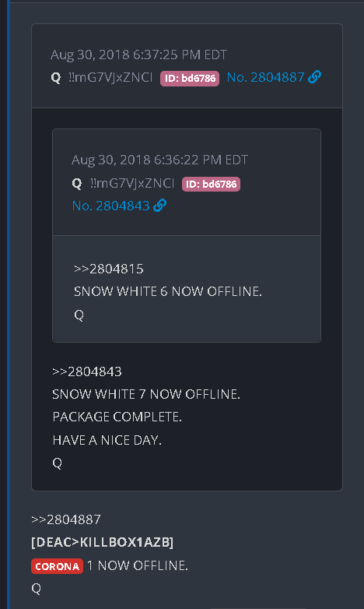Click tripcode !!mG7VJxZNCI in the outer header
Screen dimensions: 364x609
pyautogui.click(x=110, y=77)
